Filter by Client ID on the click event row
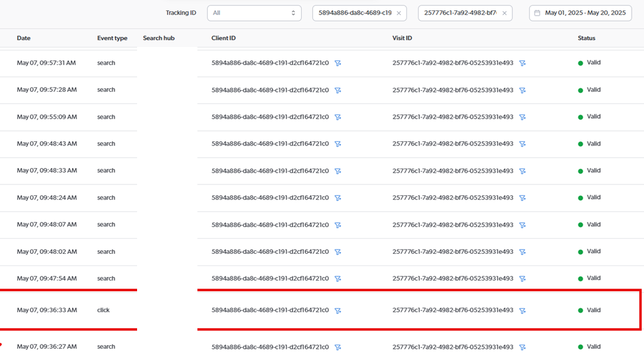This screenshot has height=361, width=644. click(338, 311)
